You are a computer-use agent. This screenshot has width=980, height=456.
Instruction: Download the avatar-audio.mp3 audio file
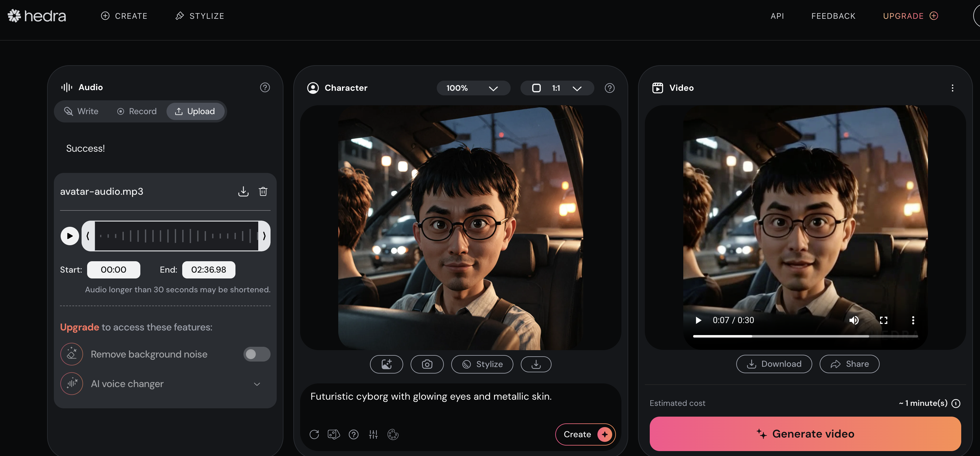243,191
